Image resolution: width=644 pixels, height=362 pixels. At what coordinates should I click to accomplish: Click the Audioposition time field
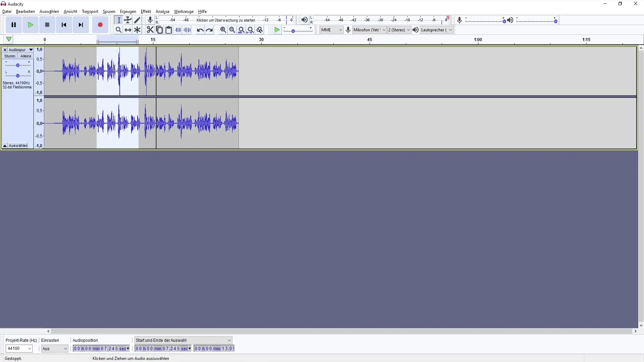[x=102, y=349]
